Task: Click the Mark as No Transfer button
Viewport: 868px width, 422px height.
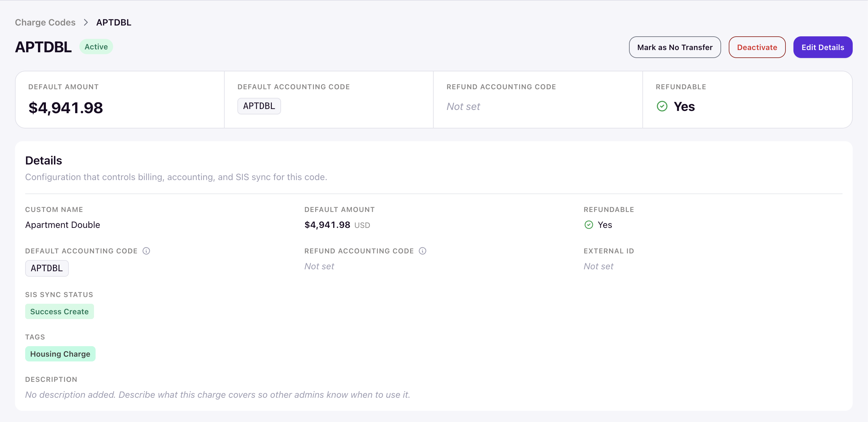Action: (x=675, y=47)
